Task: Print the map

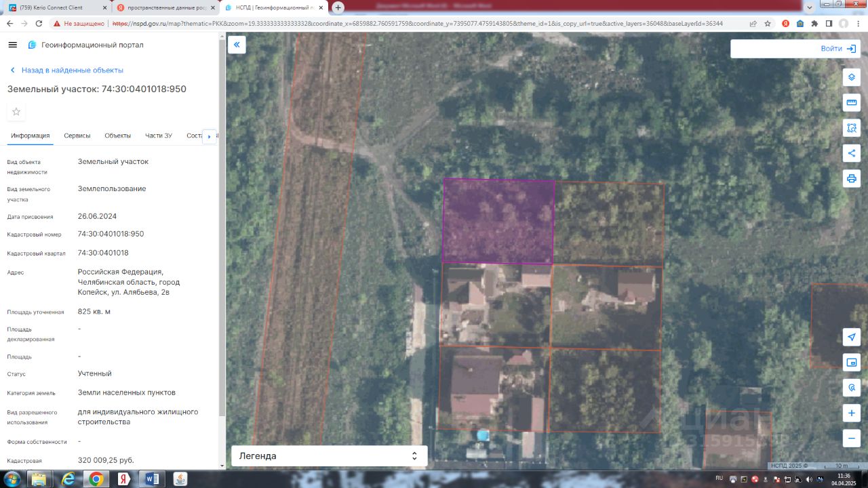Action: tap(851, 179)
